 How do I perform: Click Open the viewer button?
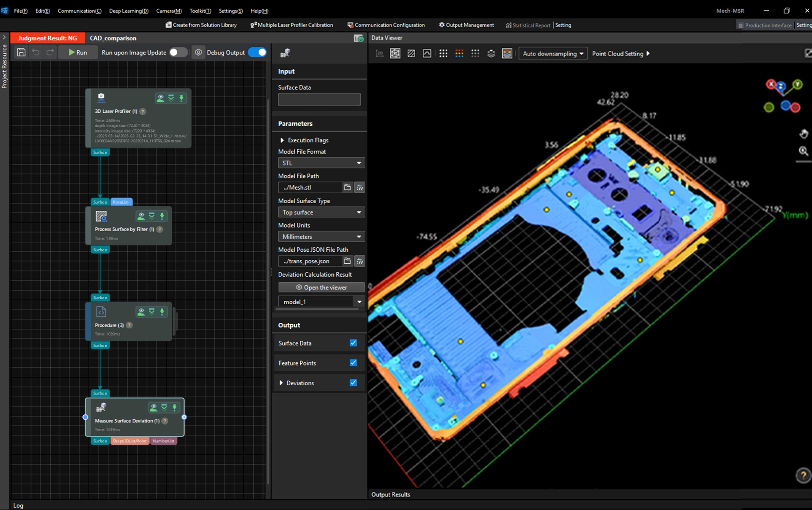[321, 287]
